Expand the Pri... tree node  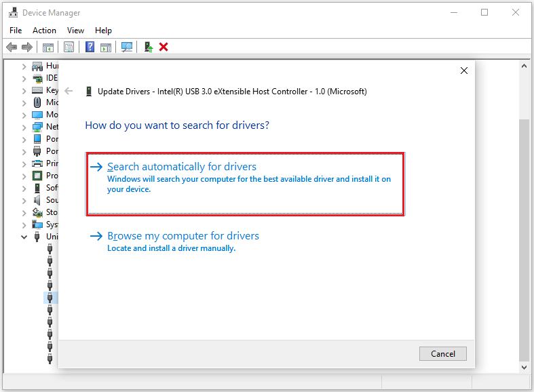tap(24, 164)
